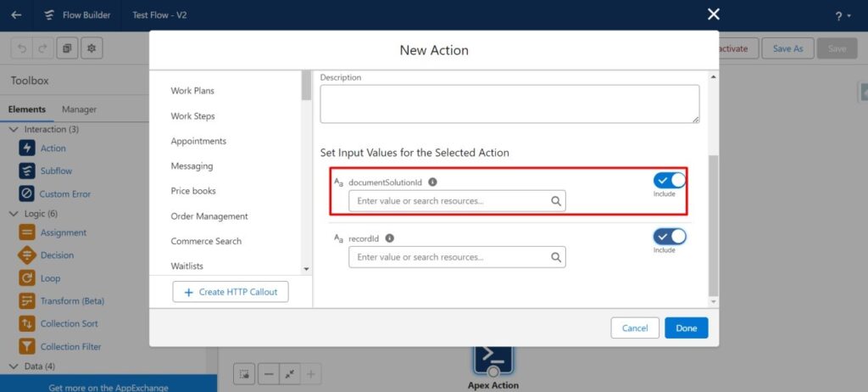The width and height of the screenshot is (868, 392).
Task: Click the Create HTTP Callout button
Action: 231,292
